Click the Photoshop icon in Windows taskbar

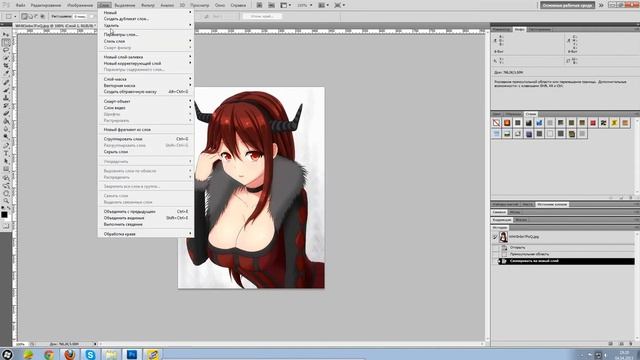pos(132,354)
